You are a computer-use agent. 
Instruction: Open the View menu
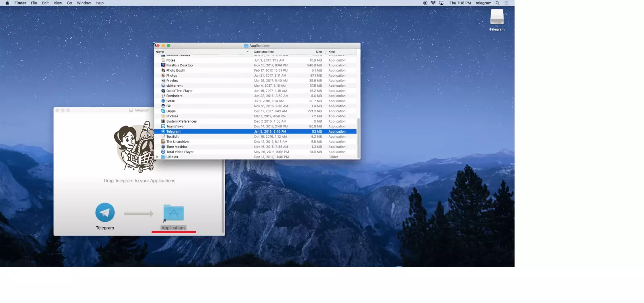click(58, 3)
